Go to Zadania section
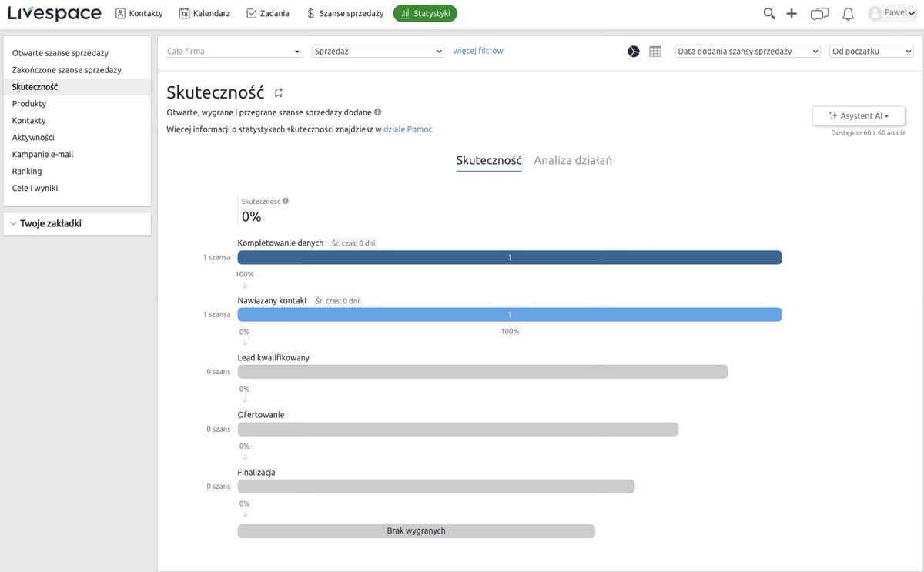 [x=268, y=13]
